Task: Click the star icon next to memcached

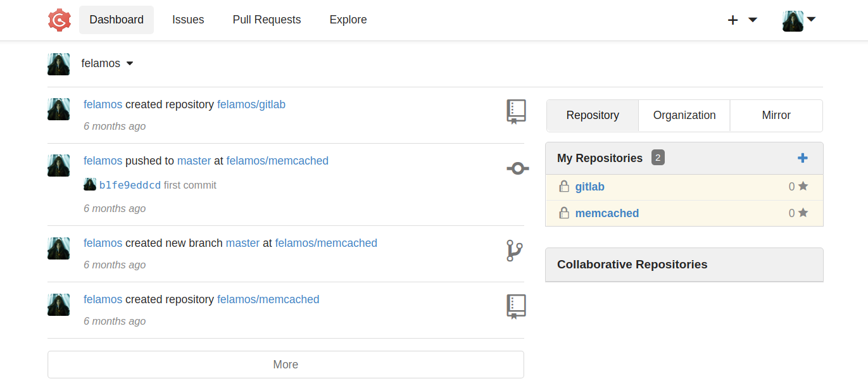Action: pyautogui.click(x=803, y=213)
